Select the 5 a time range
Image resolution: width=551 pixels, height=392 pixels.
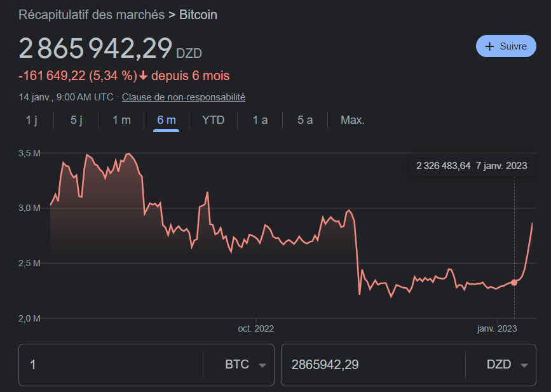(x=305, y=120)
